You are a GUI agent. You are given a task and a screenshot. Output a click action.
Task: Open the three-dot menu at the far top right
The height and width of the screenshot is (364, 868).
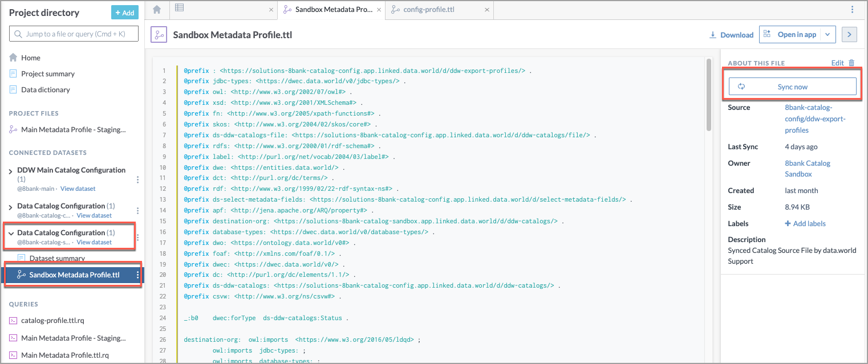pyautogui.click(x=852, y=10)
